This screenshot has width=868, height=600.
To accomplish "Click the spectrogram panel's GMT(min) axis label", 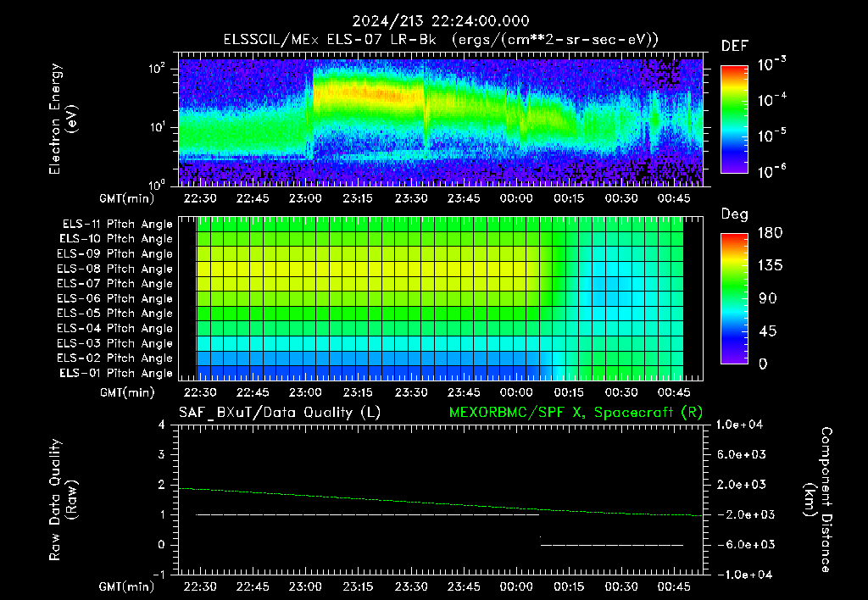I will coord(127,198).
